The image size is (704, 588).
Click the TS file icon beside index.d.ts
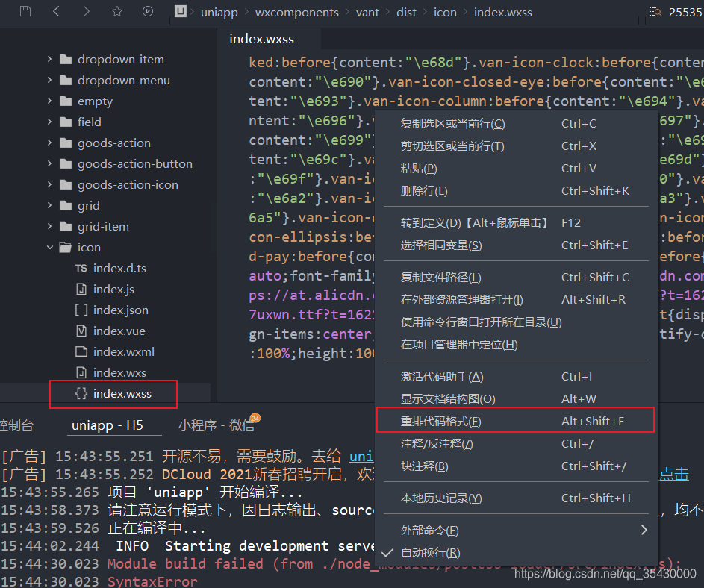pyautogui.click(x=81, y=268)
